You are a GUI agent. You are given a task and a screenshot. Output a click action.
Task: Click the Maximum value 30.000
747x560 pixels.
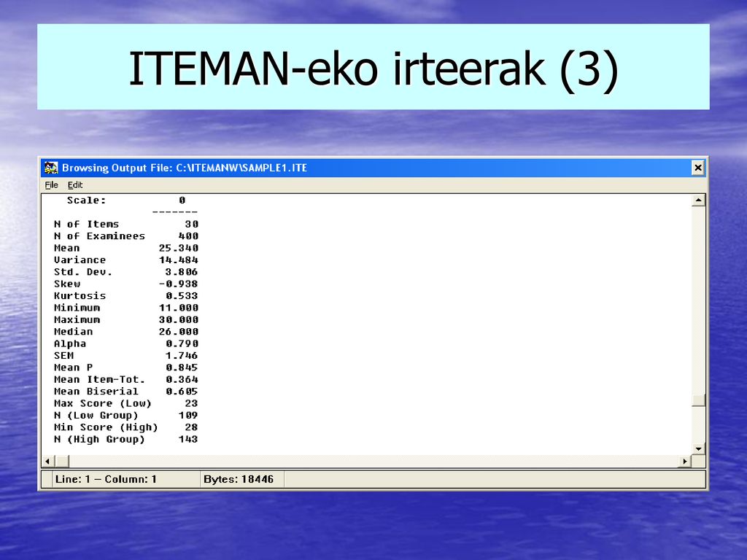(179, 319)
